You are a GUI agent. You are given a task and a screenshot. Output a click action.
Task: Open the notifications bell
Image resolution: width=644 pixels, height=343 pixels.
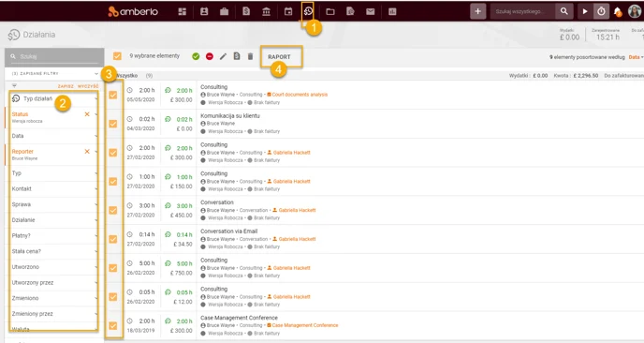click(618, 12)
